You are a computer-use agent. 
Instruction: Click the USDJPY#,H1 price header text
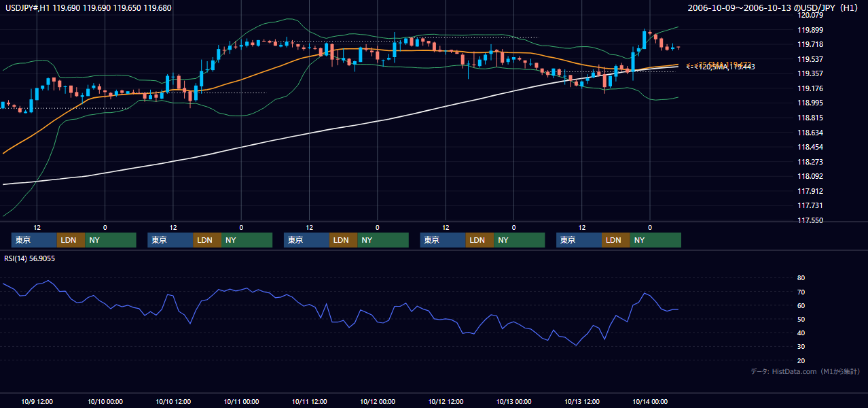(88, 8)
